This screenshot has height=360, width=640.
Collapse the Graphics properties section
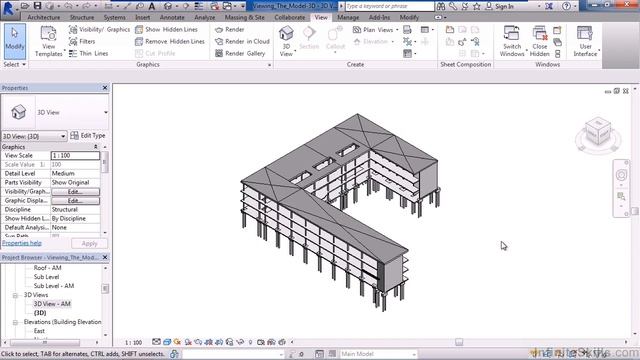(96, 147)
